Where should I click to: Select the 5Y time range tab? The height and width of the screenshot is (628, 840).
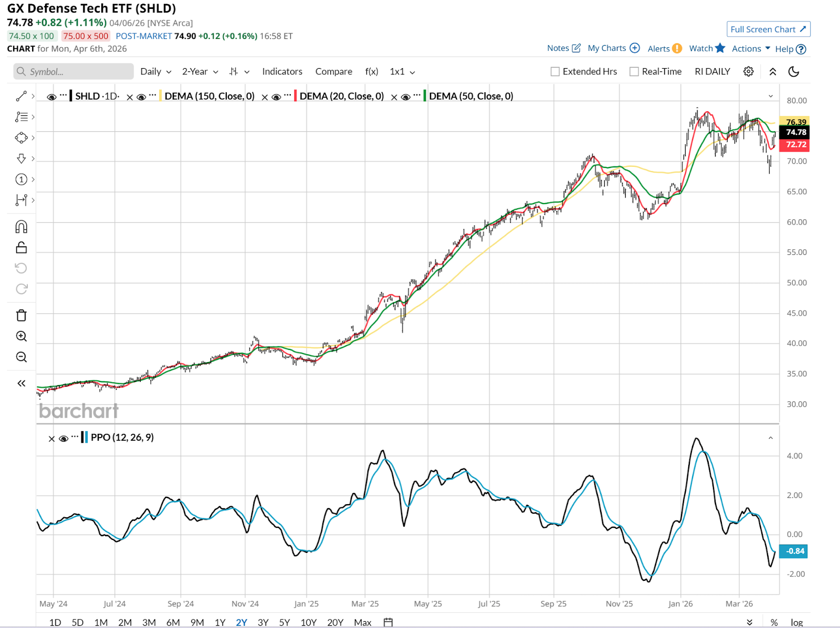pos(285,622)
